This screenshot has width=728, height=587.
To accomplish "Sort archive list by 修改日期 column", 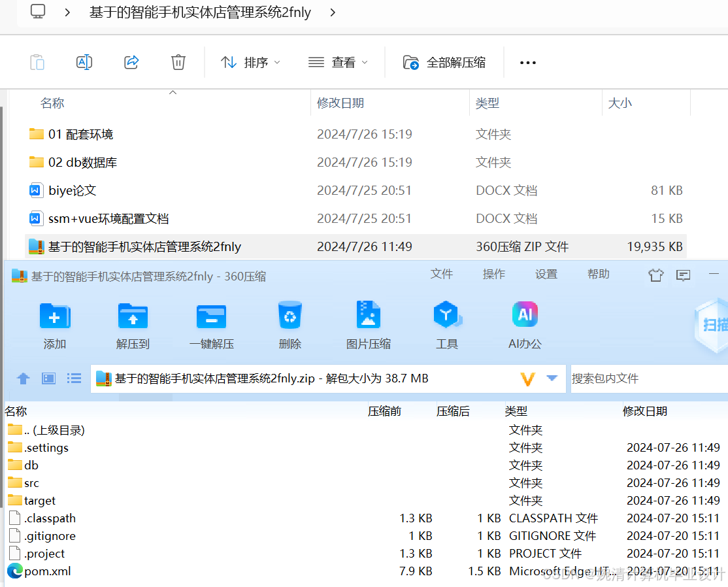I will point(645,411).
